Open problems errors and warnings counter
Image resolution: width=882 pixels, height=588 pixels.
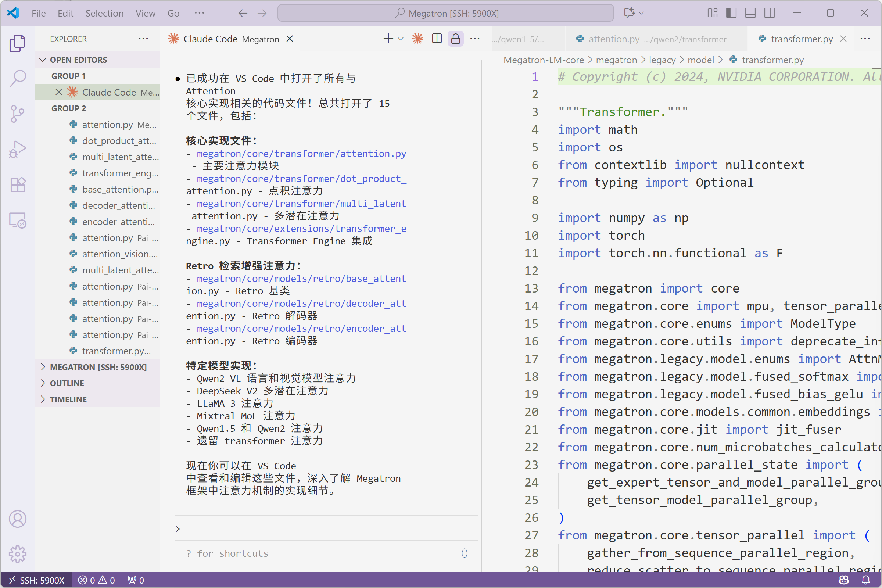coord(96,580)
